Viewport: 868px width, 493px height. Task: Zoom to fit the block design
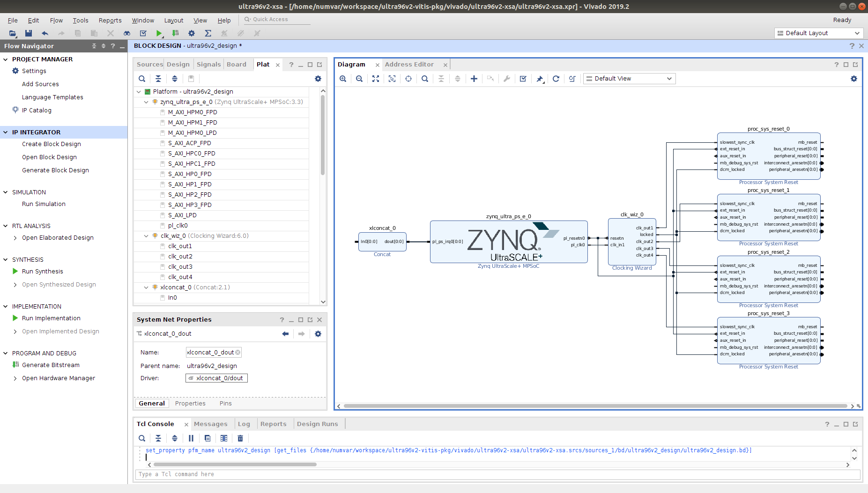coord(376,78)
